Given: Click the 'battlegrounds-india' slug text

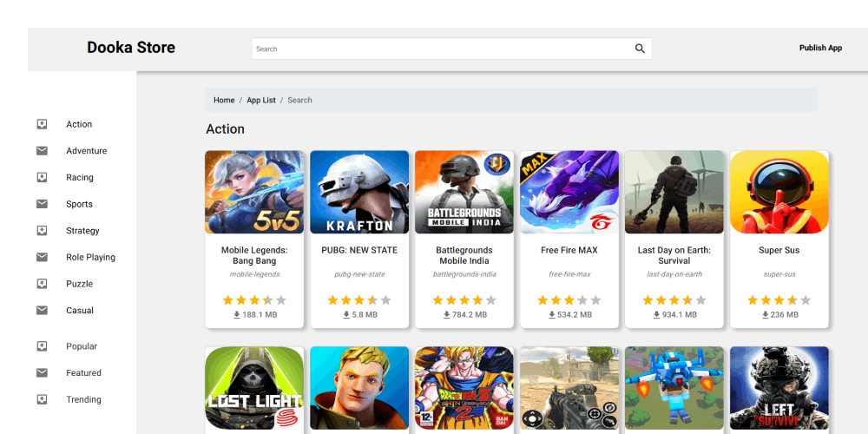Looking at the screenshot, I should point(464,274).
